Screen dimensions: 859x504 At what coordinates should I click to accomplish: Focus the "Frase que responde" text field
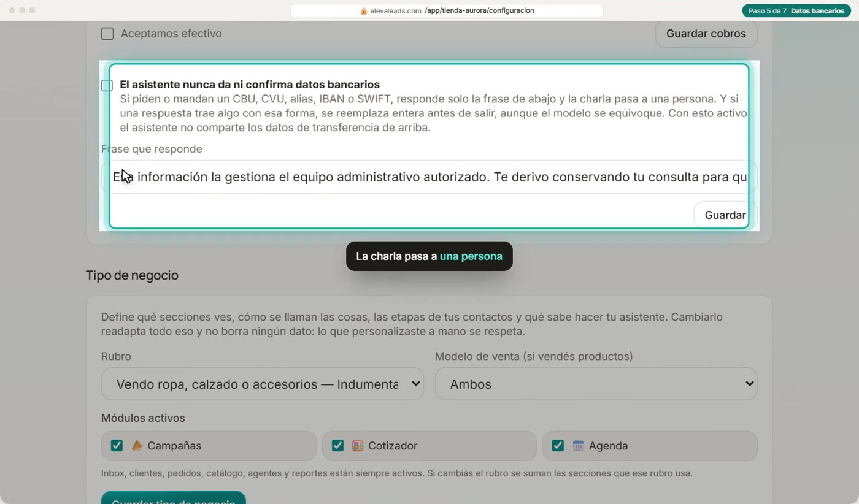[429, 177]
